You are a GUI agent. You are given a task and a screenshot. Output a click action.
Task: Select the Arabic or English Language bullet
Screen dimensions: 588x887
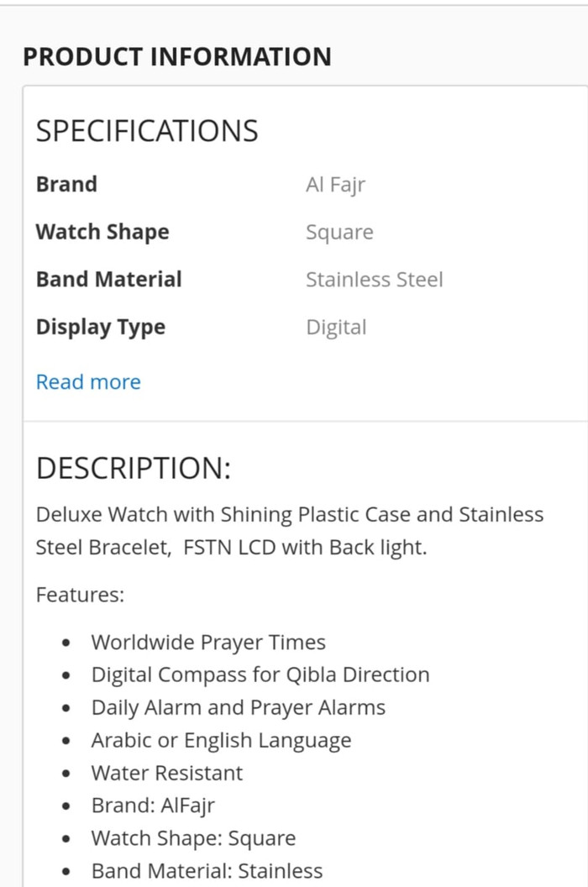click(221, 741)
